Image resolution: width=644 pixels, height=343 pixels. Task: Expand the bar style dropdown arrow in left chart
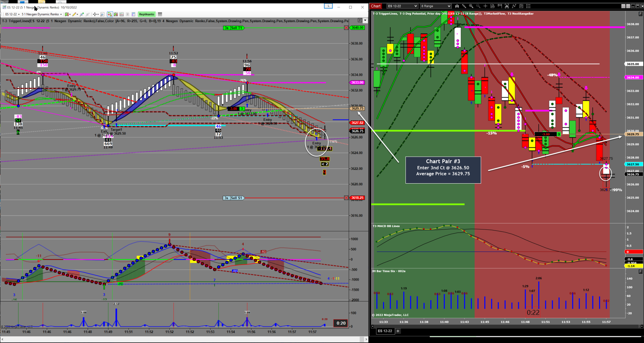tap(70, 14)
